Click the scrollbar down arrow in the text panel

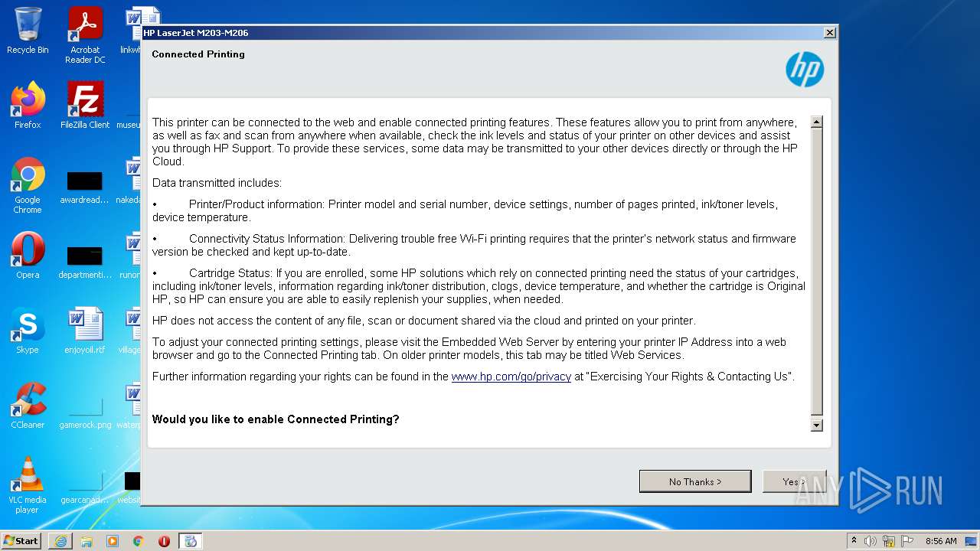click(x=817, y=425)
